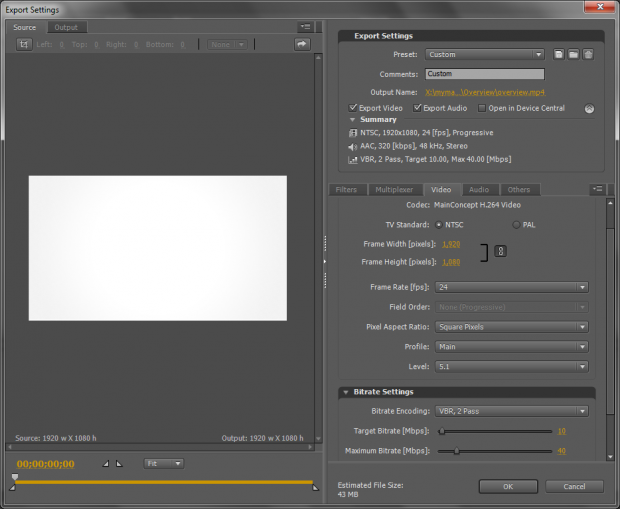Click the import preset folder icon
The image size is (620, 509).
(x=573, y=54)
